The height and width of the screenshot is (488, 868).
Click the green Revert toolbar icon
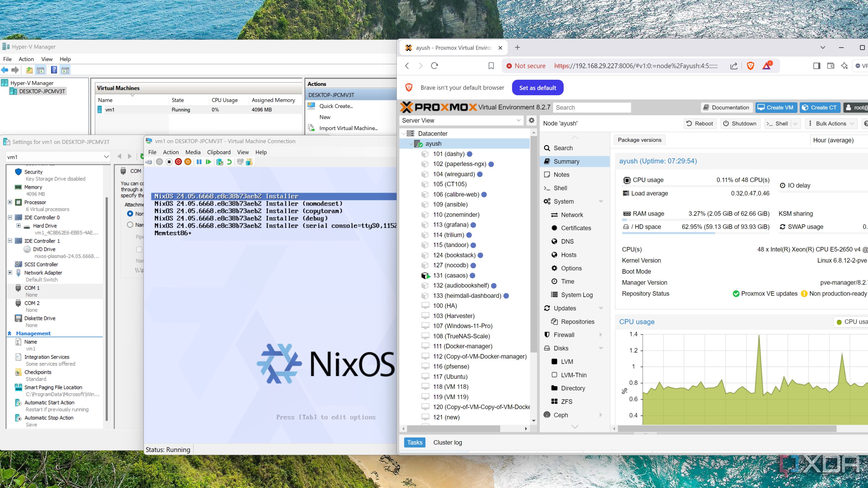coord(229,162)
